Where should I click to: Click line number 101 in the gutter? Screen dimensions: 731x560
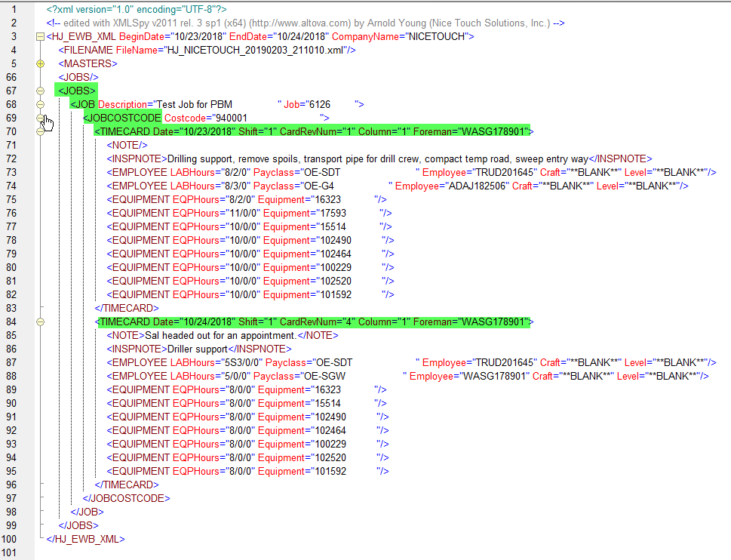tap(8, 552)
